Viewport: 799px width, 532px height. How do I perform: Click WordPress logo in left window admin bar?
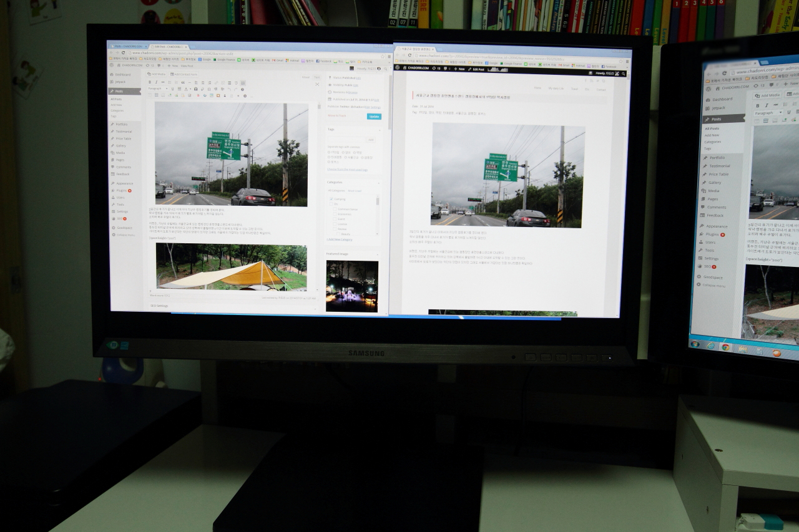tap(112, 65)
